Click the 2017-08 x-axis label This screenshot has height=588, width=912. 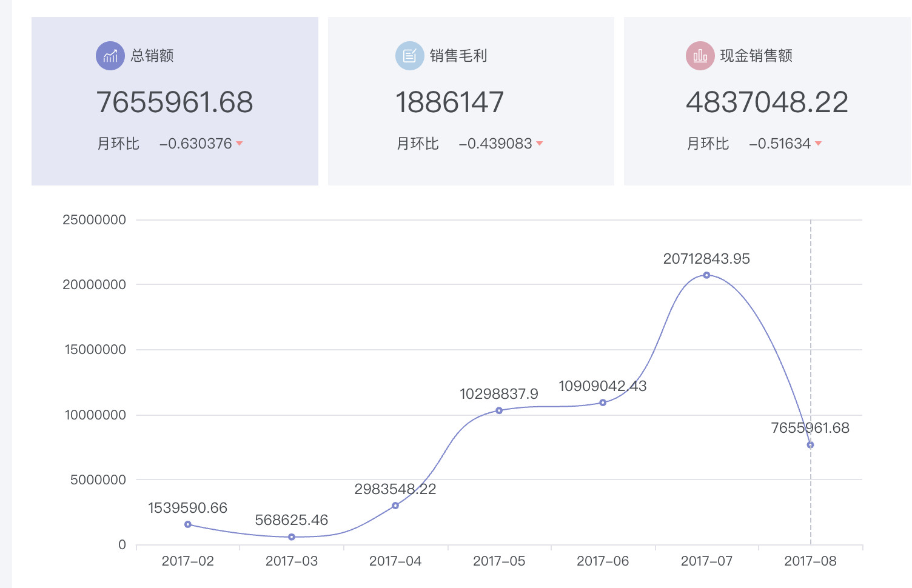coord(810,561)
